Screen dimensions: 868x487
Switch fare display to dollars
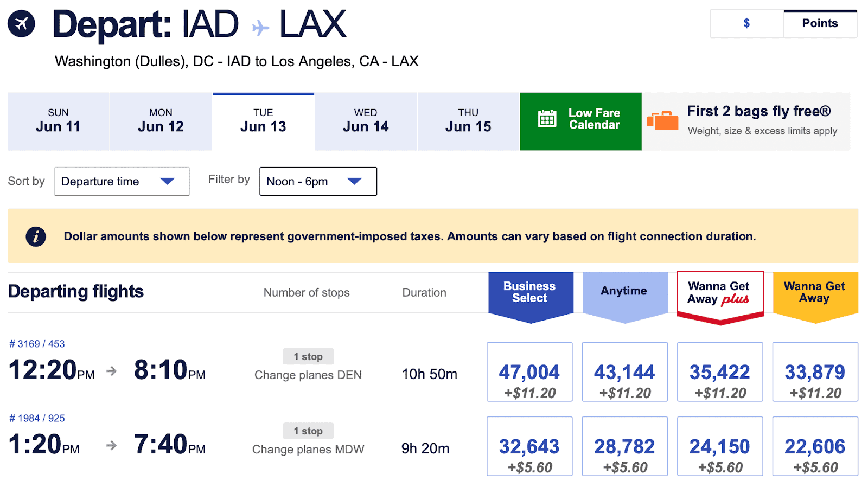tap(746, 23)
